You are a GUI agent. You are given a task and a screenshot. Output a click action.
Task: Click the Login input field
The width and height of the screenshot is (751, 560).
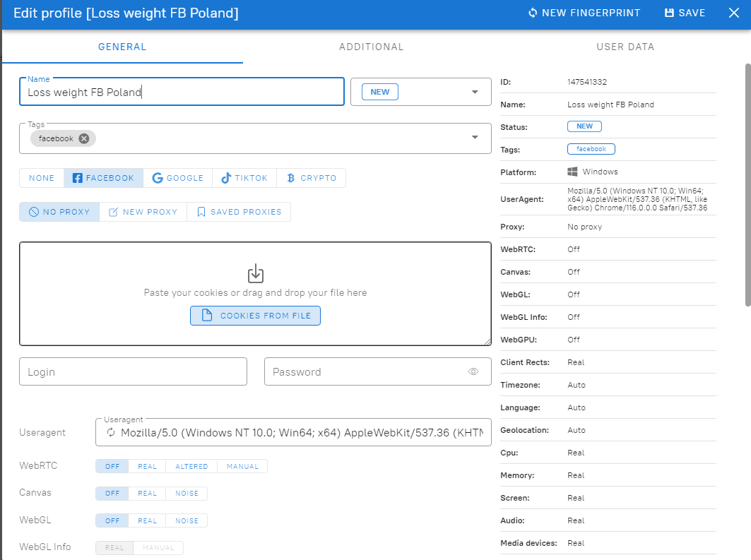point(133,371)
